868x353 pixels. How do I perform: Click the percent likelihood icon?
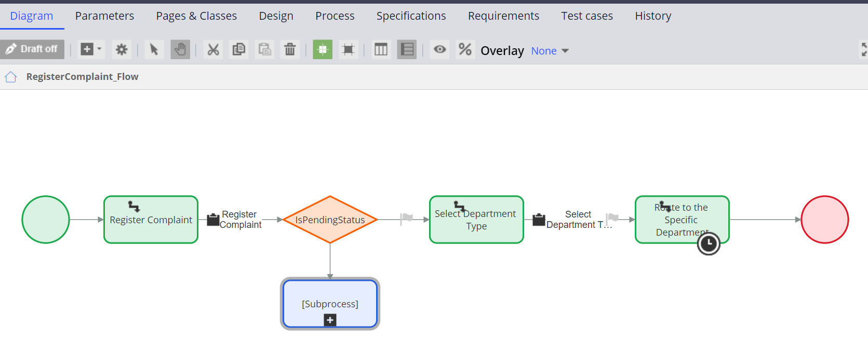[x=465, y=49]
